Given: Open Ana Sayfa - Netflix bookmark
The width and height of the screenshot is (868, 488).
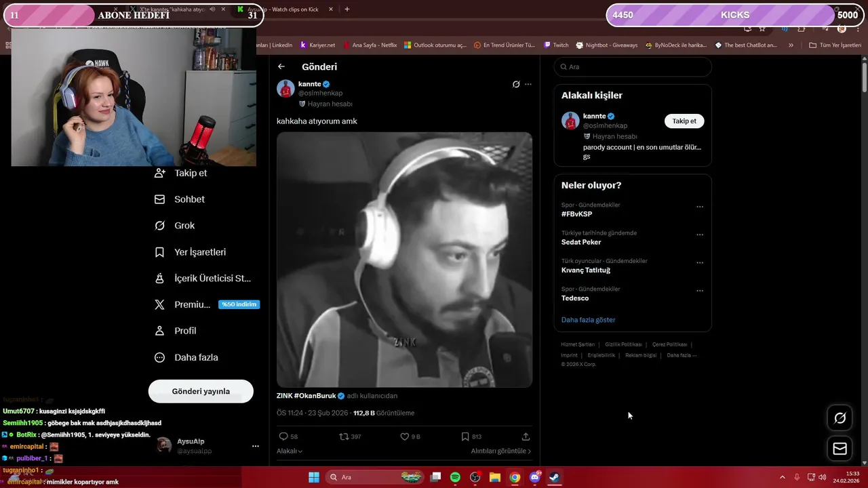Looking at the screenshot, I should point(370,45).
